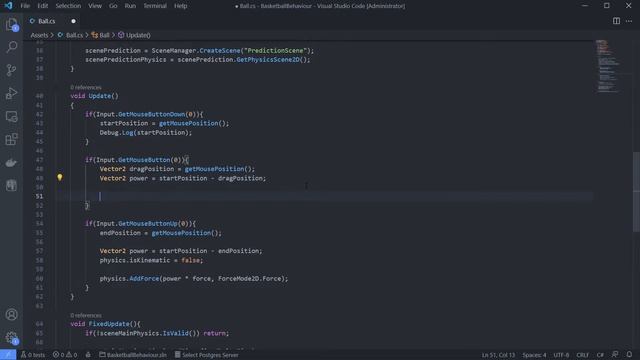This screenshot has width=640, height=360.
Task: Open the errors and warnings Problems indicator
Action: coord(64,355)
